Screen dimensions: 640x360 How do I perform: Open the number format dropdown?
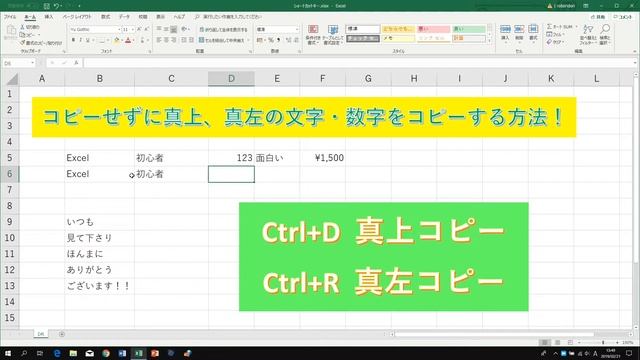(x=297, y=29)
